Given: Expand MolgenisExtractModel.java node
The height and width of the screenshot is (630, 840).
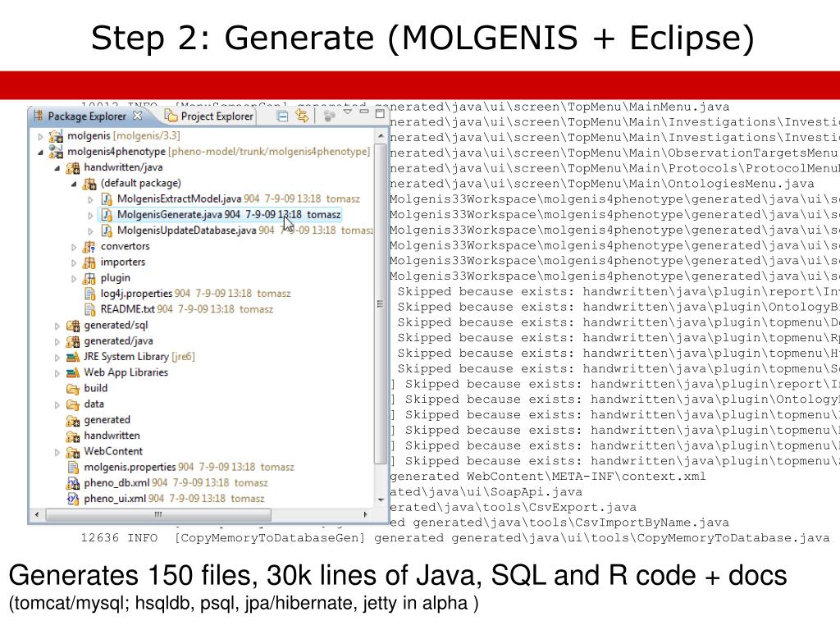Looking at the screenshot, I should coord(90,200).
